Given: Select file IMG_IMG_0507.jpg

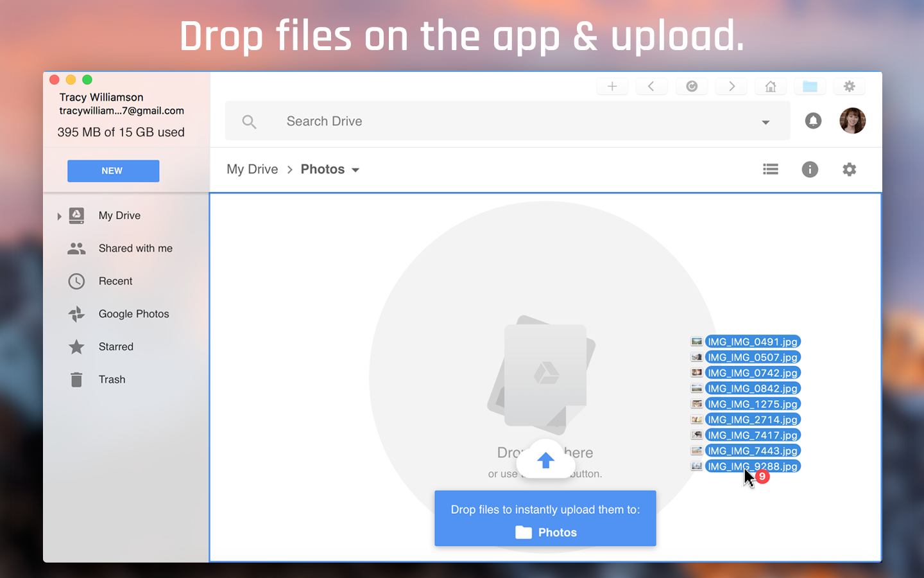Looking at the screenshot, I should [x=753, y=357].
